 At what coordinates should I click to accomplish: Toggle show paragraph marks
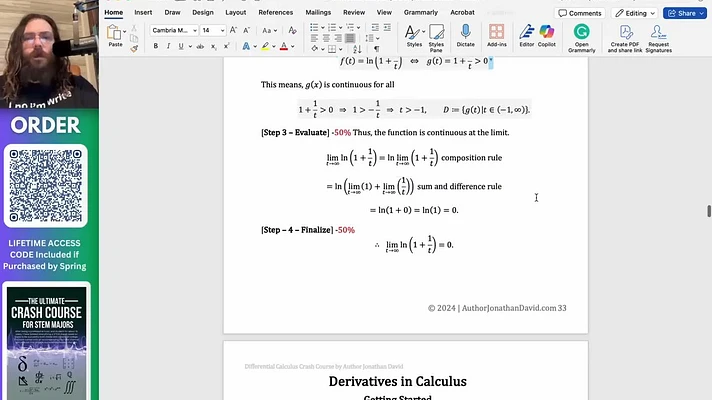(376, 49)
